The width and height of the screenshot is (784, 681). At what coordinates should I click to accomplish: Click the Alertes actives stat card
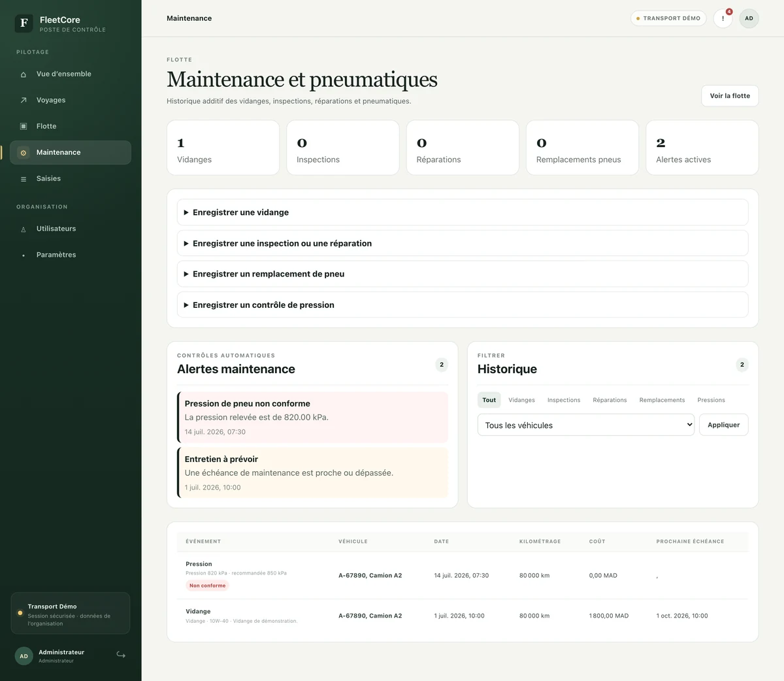pyautogui.click(x=702, y=148)
